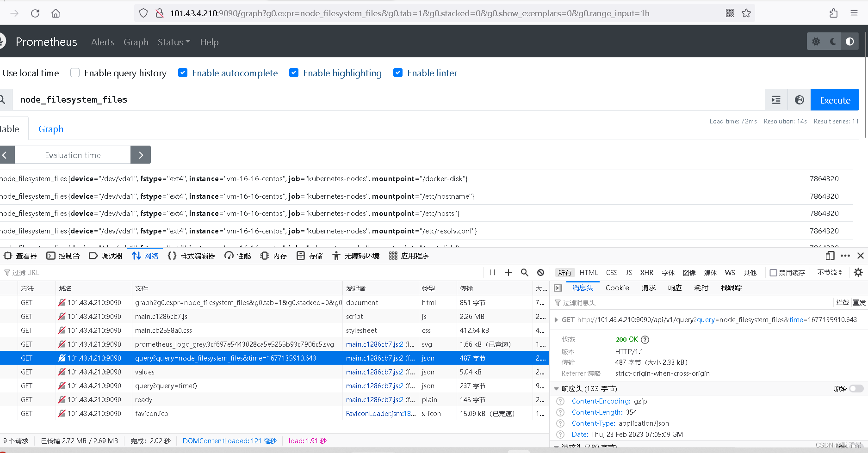Disable linter checkbox
Image resolution: width=868 pixels, height=453 pixels.
point(398,73)
